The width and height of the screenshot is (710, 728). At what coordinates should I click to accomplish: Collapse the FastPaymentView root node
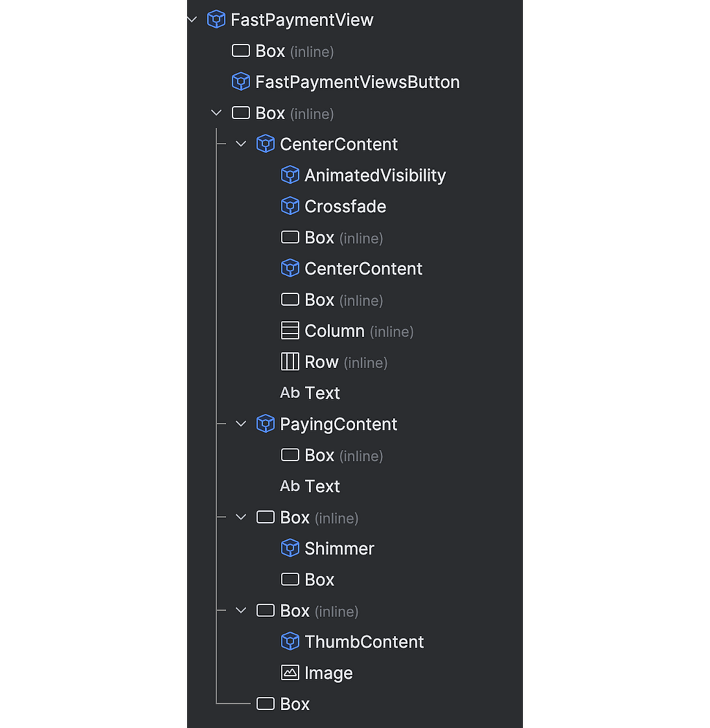point(192,19)
